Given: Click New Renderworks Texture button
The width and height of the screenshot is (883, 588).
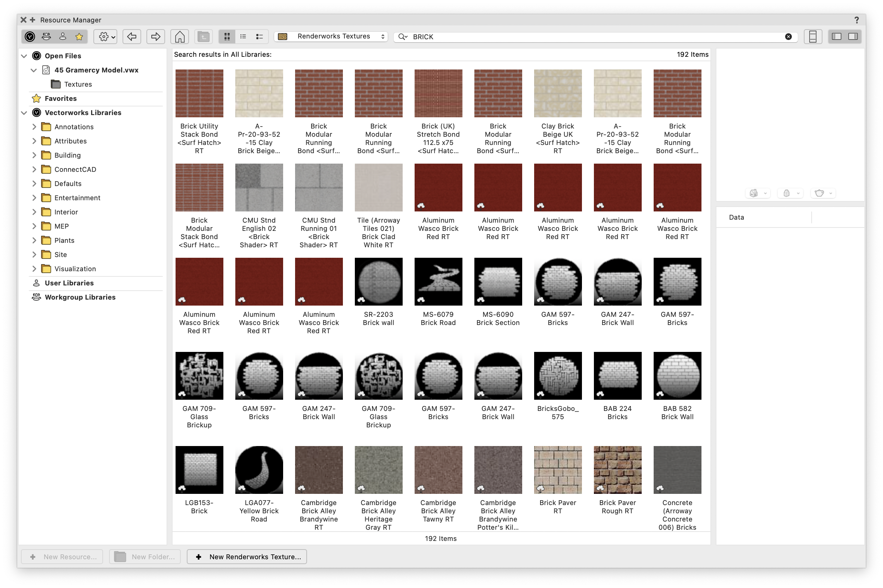Looking at the screenshot, I should 247,557.
